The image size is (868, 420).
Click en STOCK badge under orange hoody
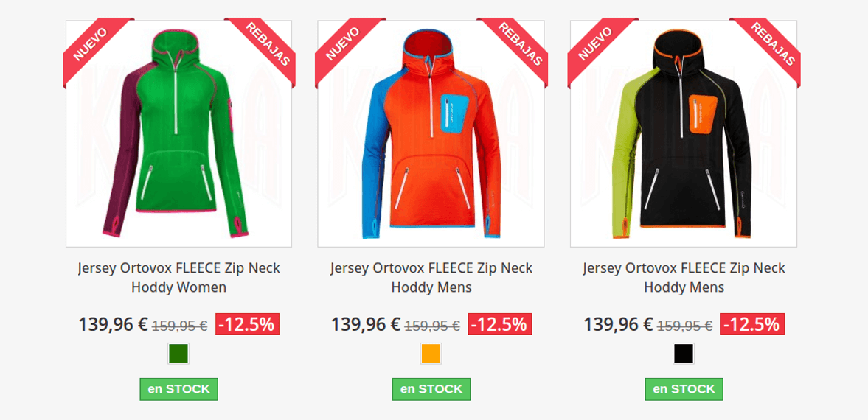[x=431, y=389]
